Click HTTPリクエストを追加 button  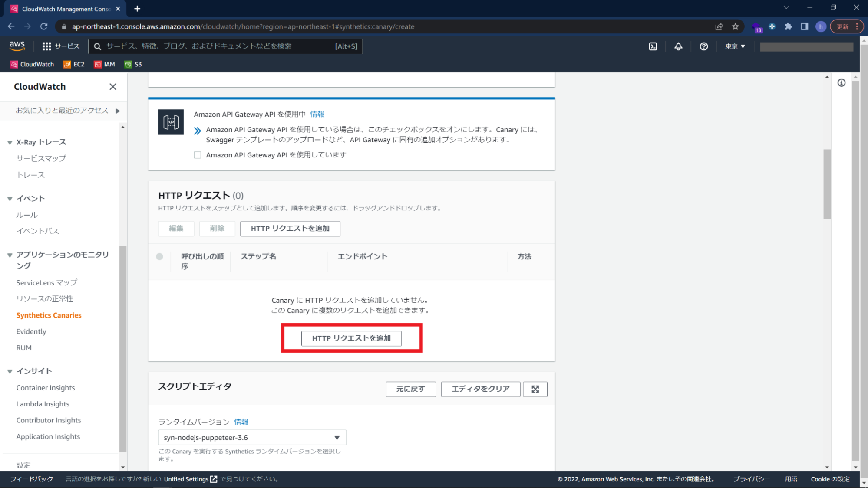pyautogui.click(x=351, y=337)
